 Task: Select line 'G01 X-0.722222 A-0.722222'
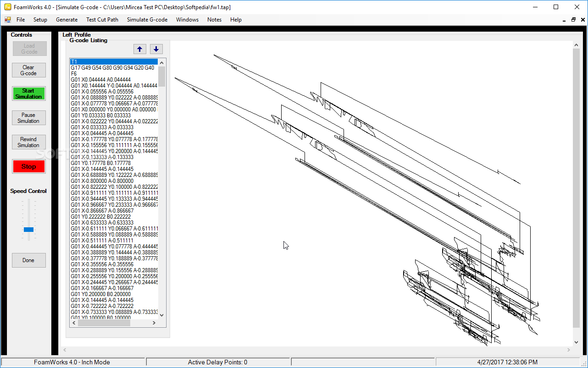[x=114, y=306]
